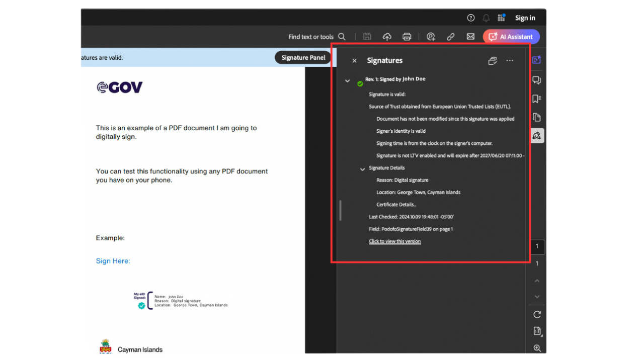Click the Signature Panel button
The width and height of the screenshot is (644, 362).
303,57
